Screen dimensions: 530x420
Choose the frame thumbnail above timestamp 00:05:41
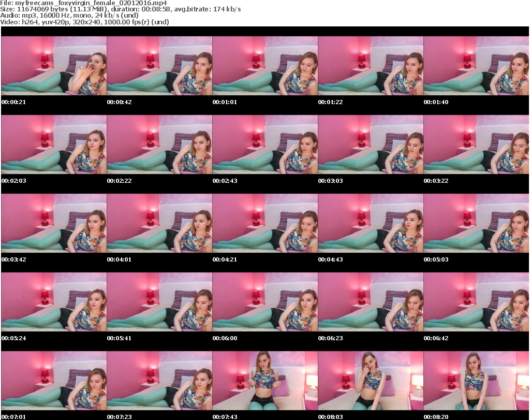159,302
